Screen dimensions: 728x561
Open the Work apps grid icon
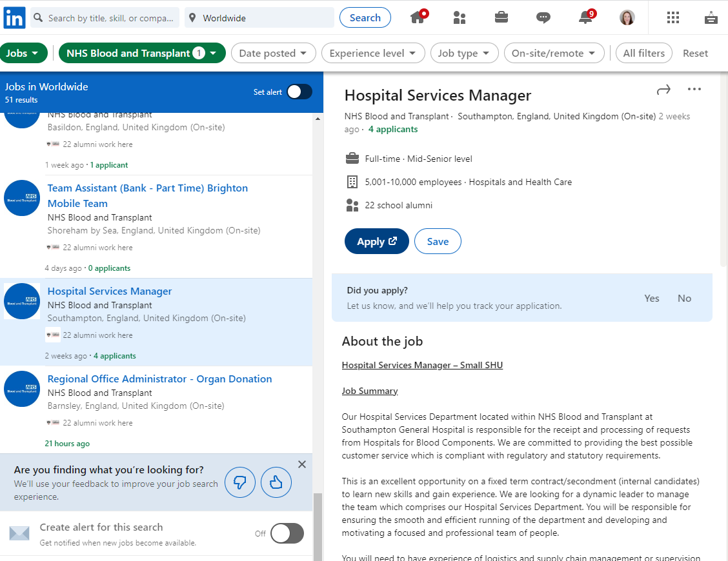(x=672, y=17)
